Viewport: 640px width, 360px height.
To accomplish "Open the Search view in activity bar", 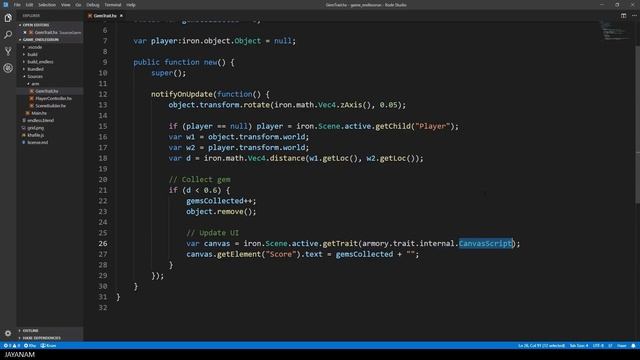I will click(8, 35).
